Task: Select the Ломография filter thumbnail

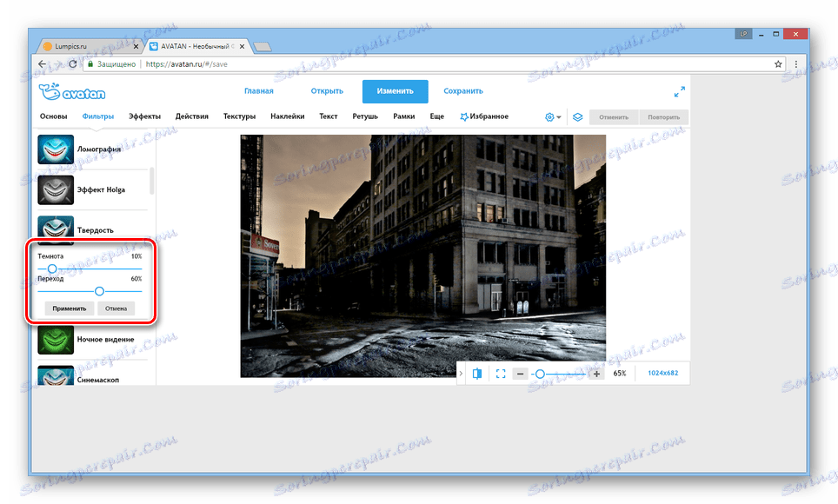Action: (x=56, y=149)
